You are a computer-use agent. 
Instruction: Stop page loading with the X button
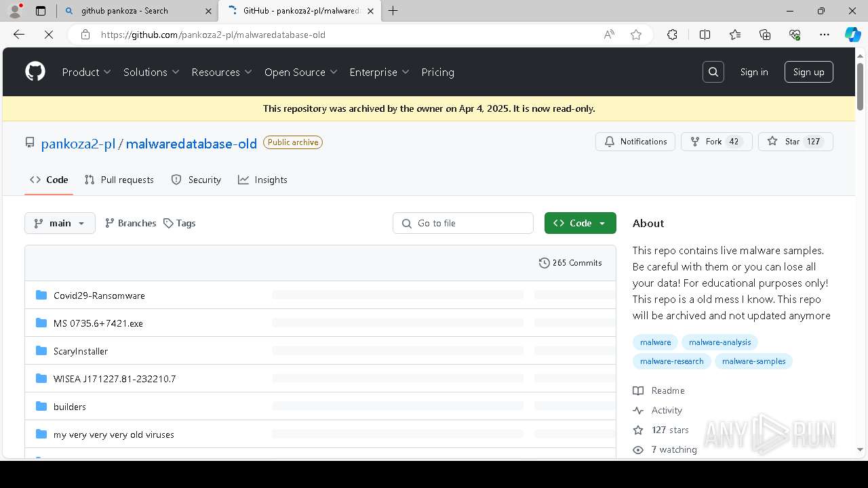click(x=49, y=35)
